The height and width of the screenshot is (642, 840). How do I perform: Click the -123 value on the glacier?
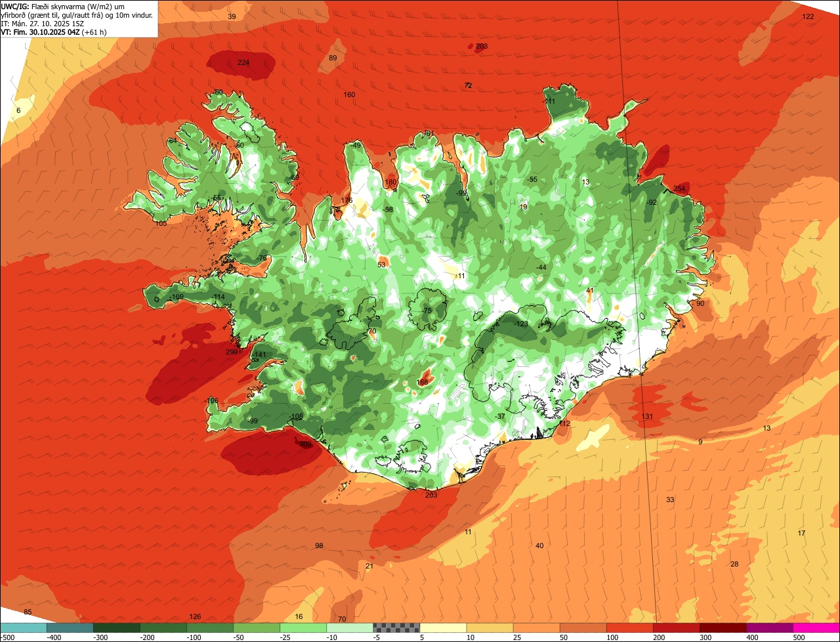tap(522, 324)
